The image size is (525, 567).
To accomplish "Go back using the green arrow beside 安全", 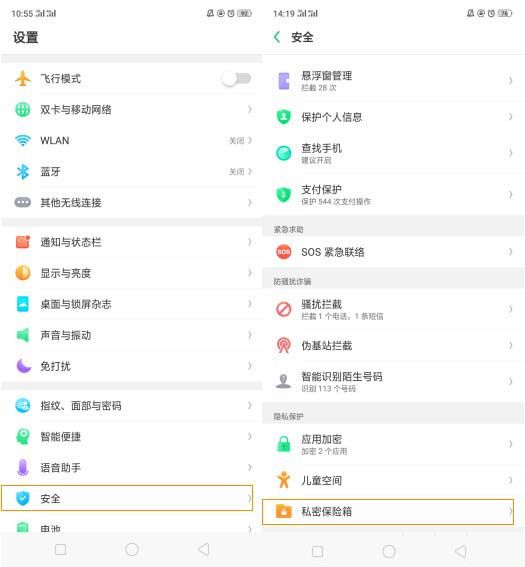I will (x=277, y=37).
